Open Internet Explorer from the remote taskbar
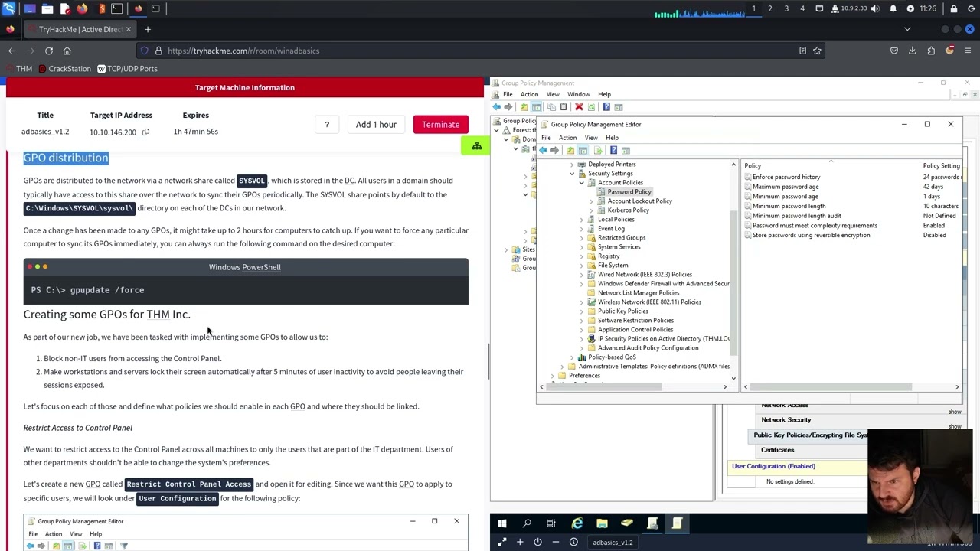Viewport: 980px width, 551px height. pyautogui.click(x=577, y=523)
